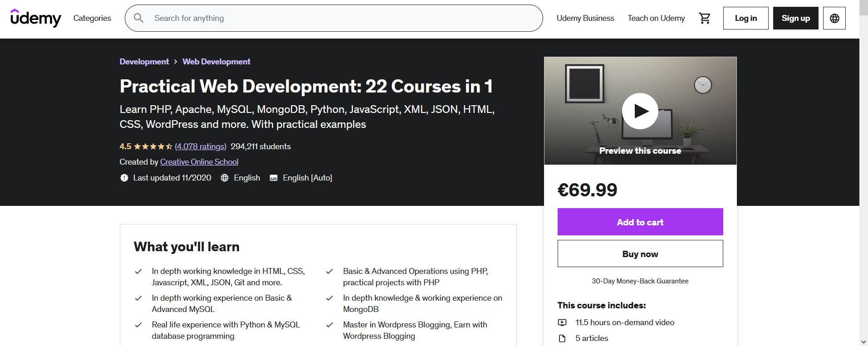868x346 pixels.
Task: Click Last updated 11/2020 text
Action: tap(172, 178)
